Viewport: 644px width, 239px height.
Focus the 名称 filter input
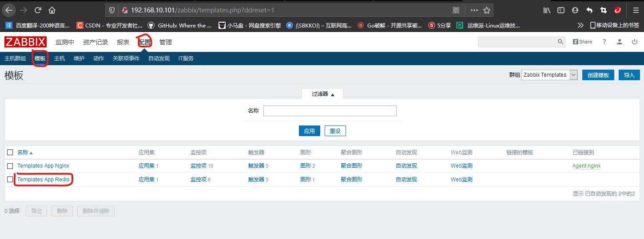point(330,111)
